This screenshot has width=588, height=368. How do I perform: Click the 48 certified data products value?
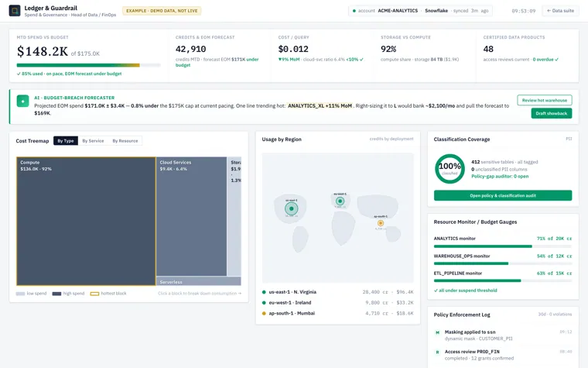tap(488, 49)
